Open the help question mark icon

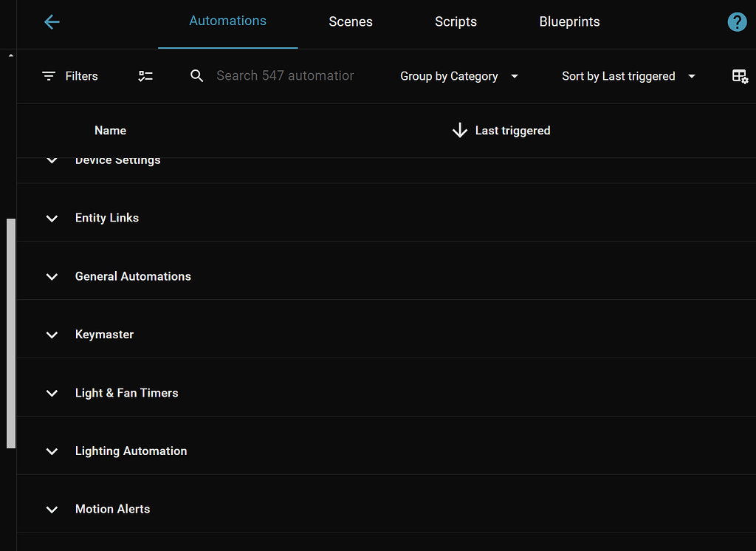coord(737,22)
